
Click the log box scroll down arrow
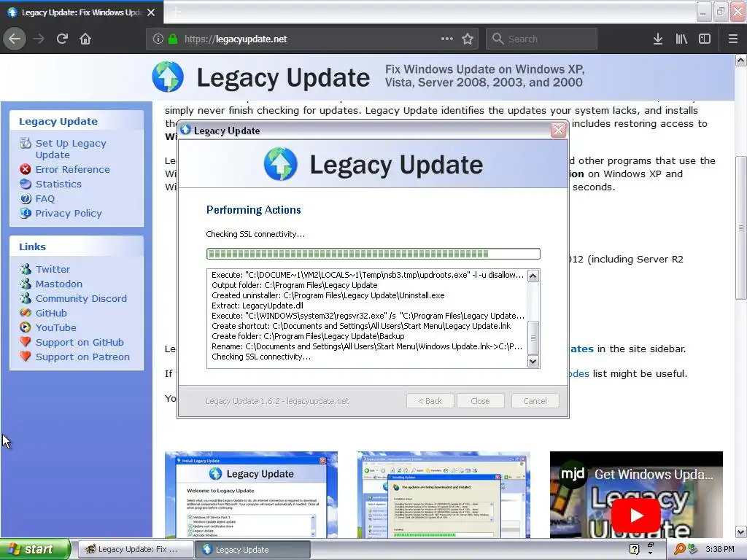coord(533,362)
